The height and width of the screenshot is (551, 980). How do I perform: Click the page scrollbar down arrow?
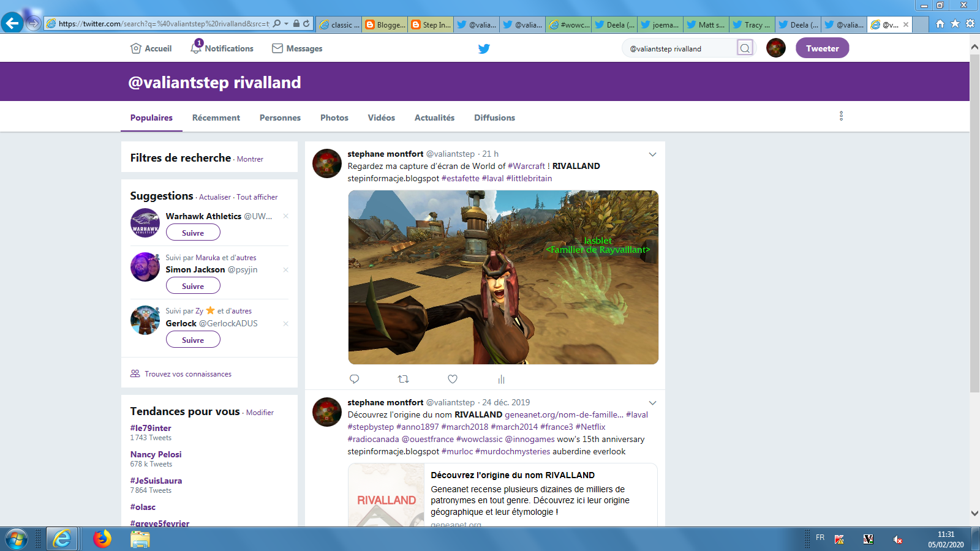pyautogui.click(x=974, y=513)
